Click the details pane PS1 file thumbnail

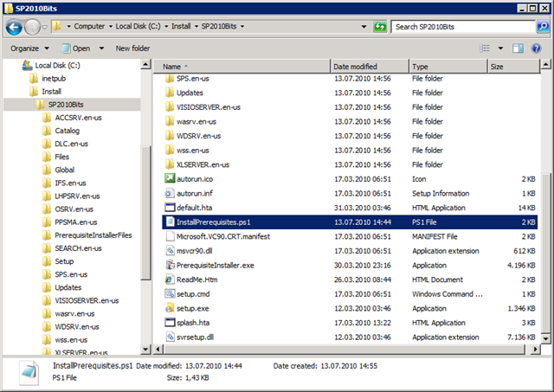point(29,373)
